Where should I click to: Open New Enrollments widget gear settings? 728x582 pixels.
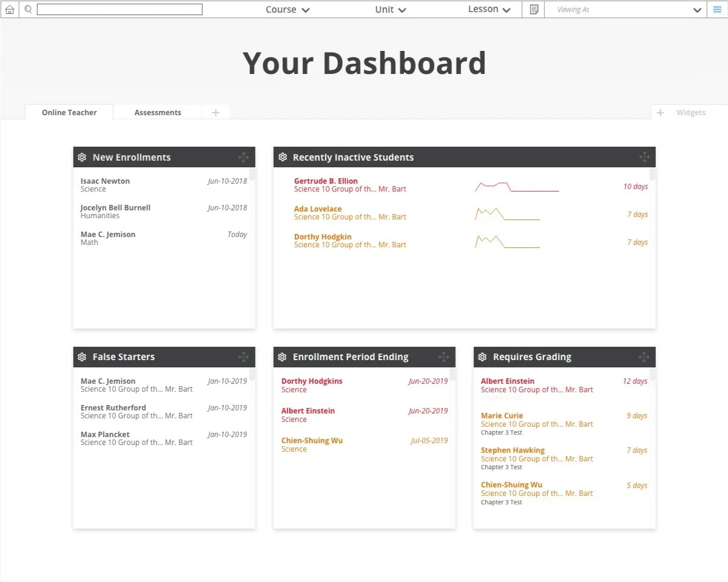pyautogui.click(x=82, y=157)
